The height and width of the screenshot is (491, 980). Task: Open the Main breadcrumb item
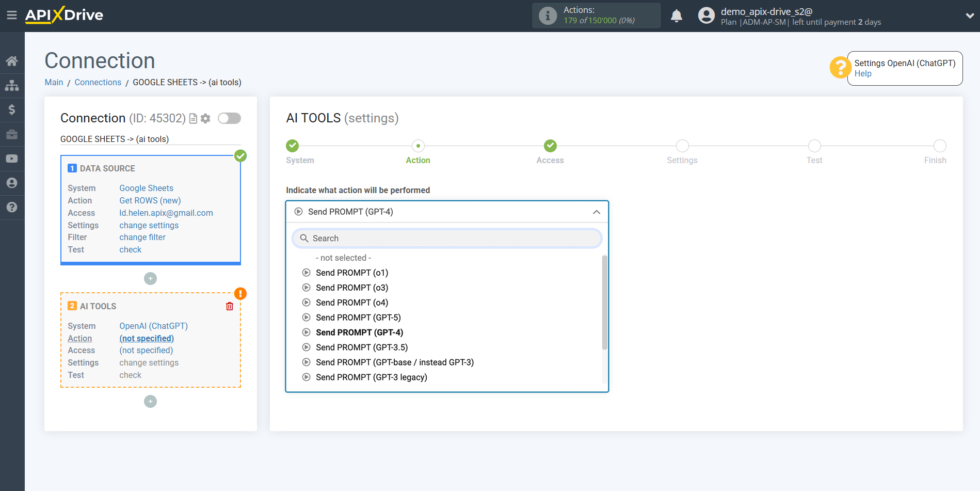(x=54, y=82)
